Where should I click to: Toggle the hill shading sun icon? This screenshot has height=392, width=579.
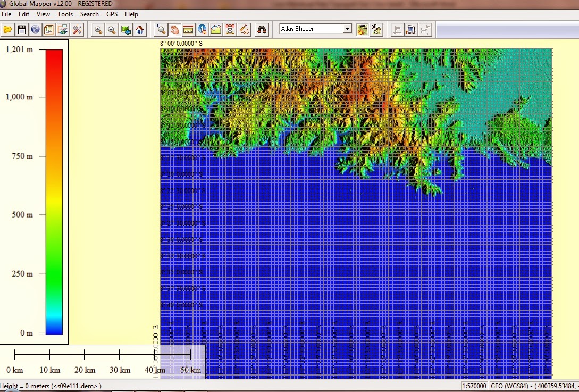click(x=362, y=30)
